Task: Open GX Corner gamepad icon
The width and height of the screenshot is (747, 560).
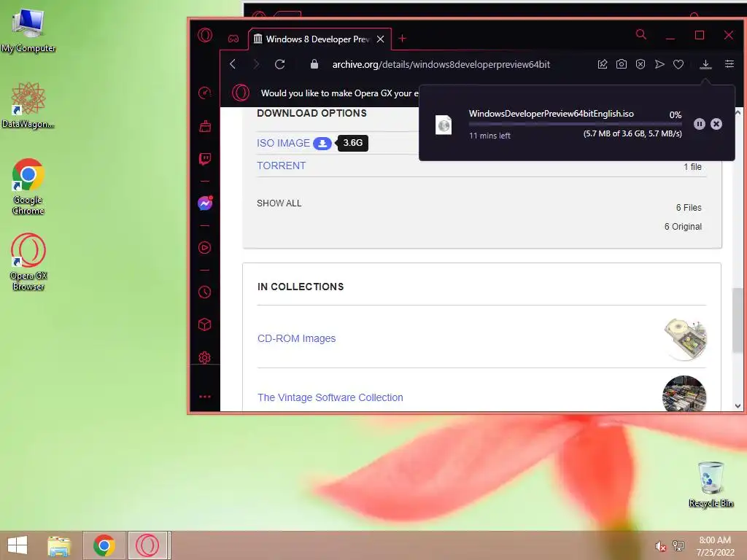Action: 233,39
